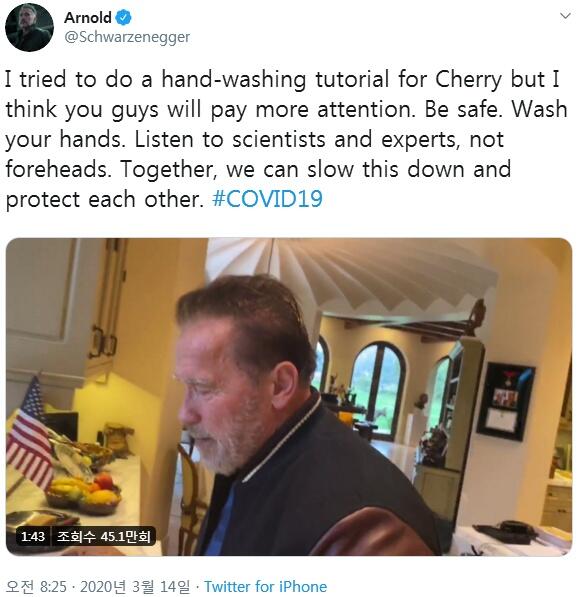Click the 1:43 video duration badge
Screen dimensions: 577x597
click(x=33, y=536)
